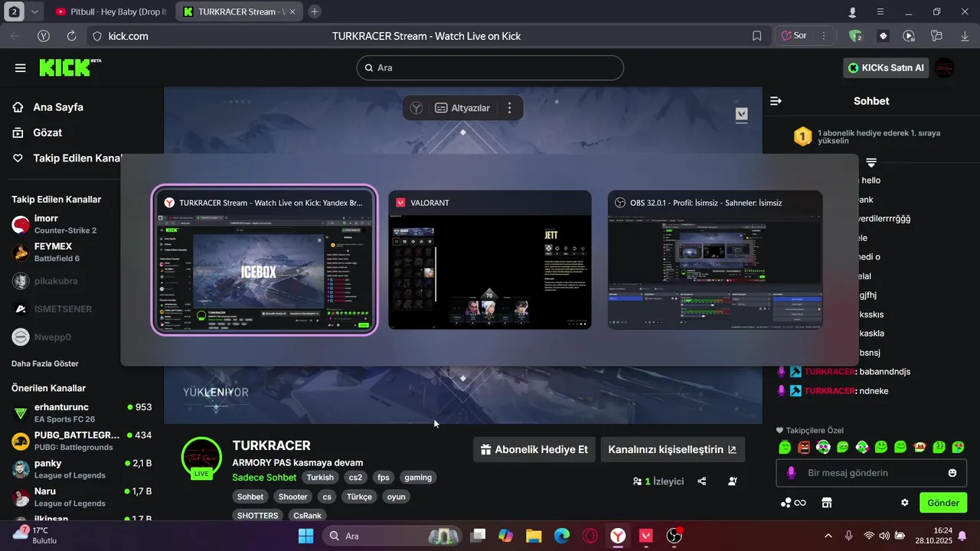Open the OBS icon in taskbar

click(x=674, y=536)
